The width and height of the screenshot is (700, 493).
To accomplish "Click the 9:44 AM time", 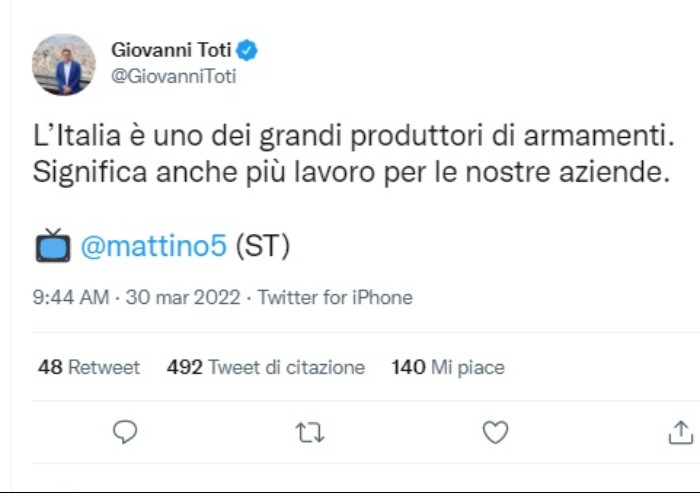I will pos(69,298).
